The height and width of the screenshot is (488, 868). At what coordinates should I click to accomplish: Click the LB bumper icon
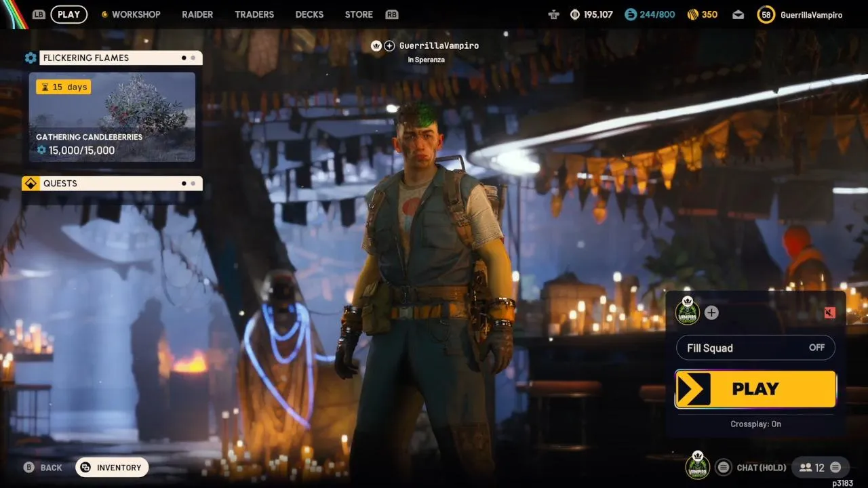(39, 14)
